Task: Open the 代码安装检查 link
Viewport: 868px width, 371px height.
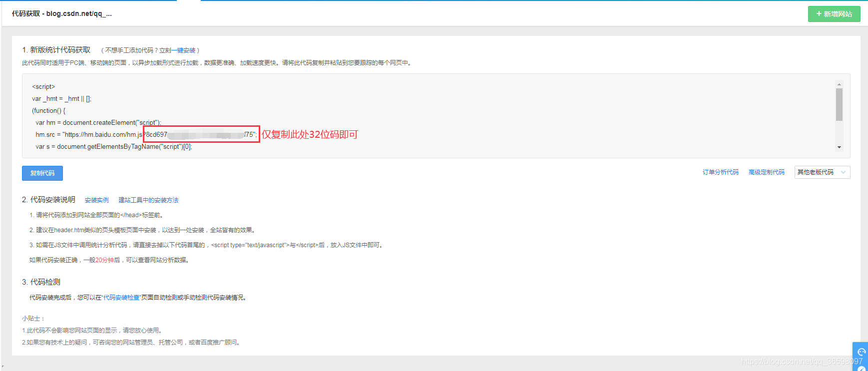Action: tap(121, 298)
